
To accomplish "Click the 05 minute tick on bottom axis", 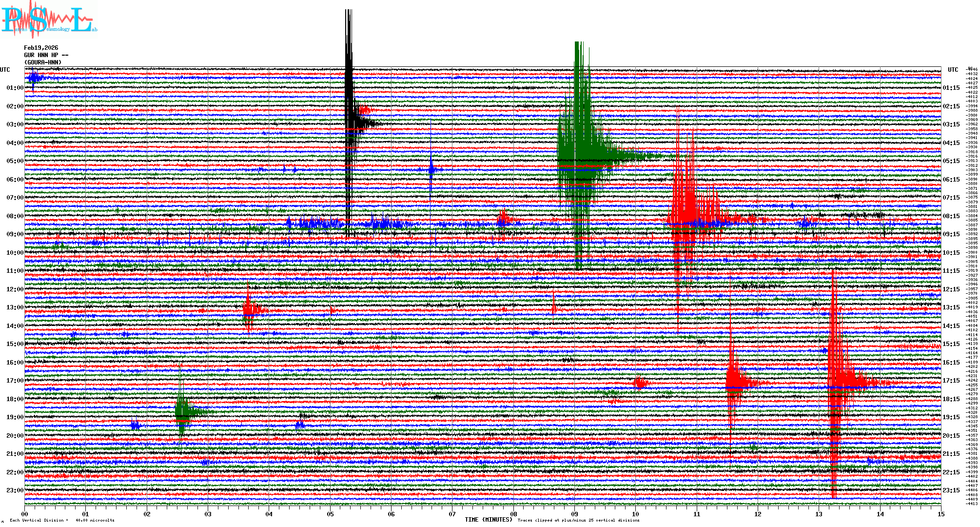I will pyautogui.click(x=330, y=514).
